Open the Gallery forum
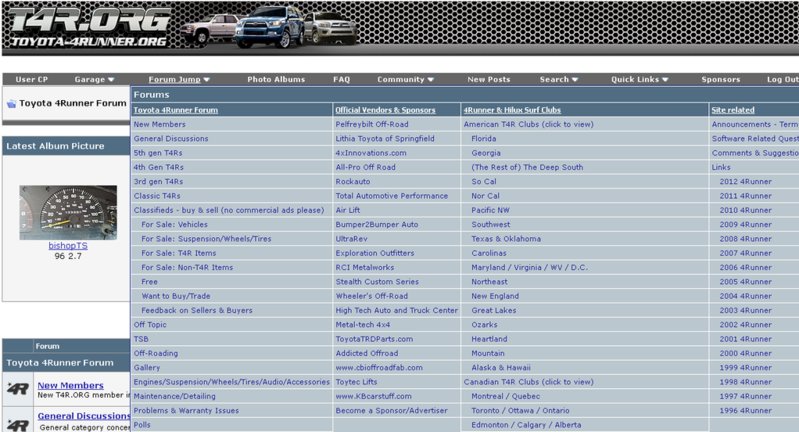This screenshot has width=799, height=432. pos(147,367)
